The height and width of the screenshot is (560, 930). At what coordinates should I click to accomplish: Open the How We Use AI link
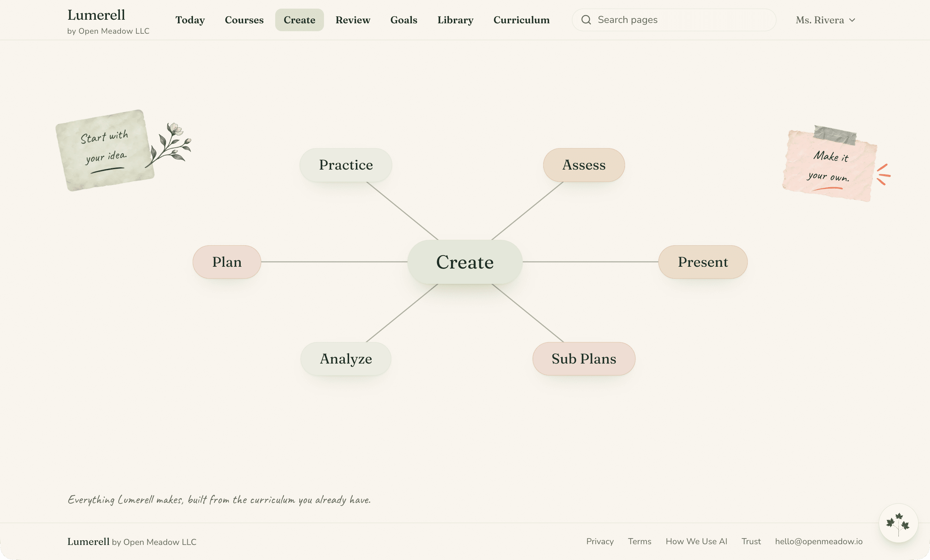tap(696, 541)
